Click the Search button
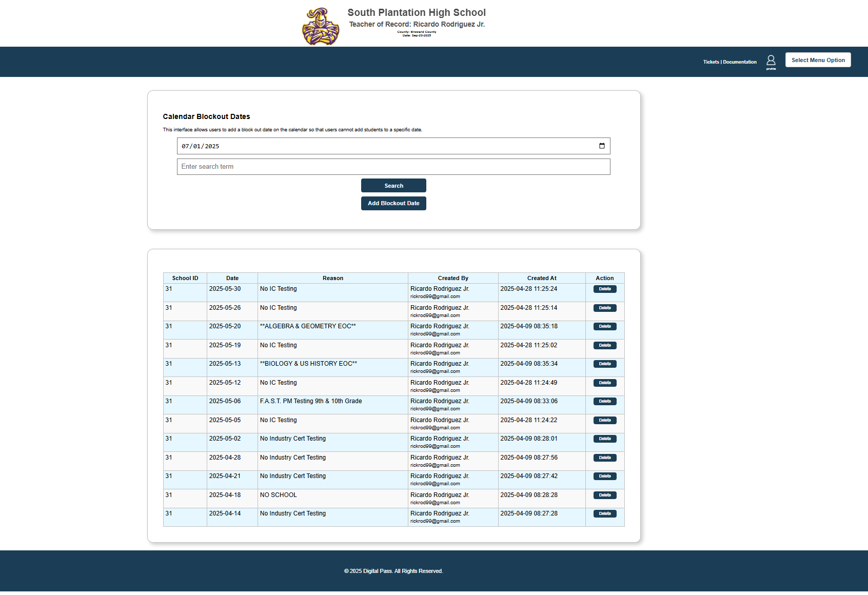 coord(393,185)
